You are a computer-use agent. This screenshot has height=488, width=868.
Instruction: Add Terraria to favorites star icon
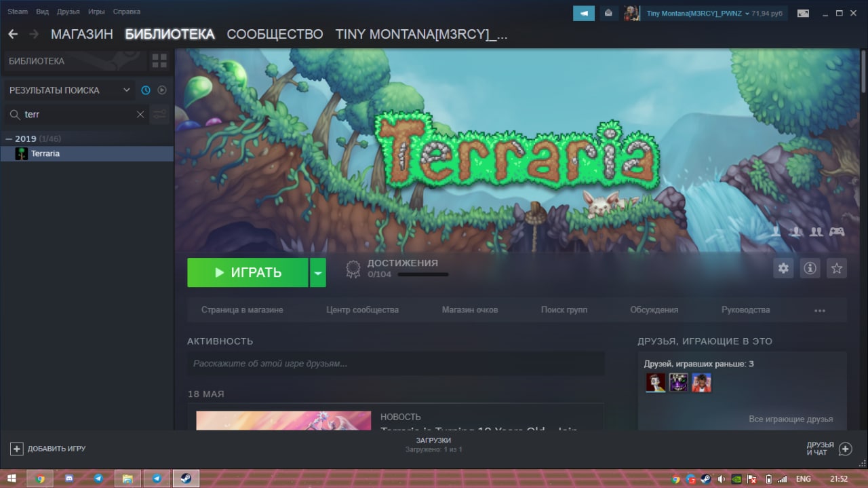click(x=837, y=268)
